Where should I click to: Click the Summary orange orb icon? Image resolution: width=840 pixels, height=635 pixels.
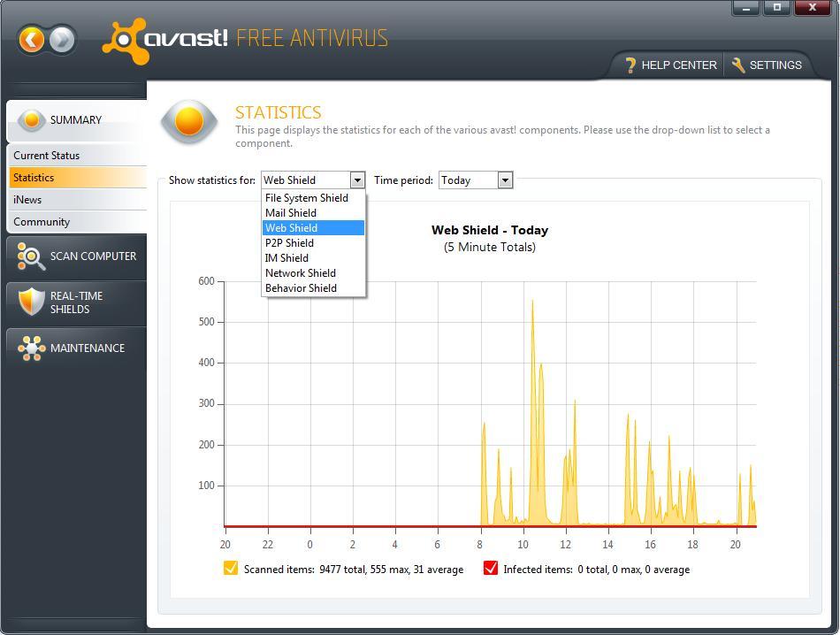(32, 120)
